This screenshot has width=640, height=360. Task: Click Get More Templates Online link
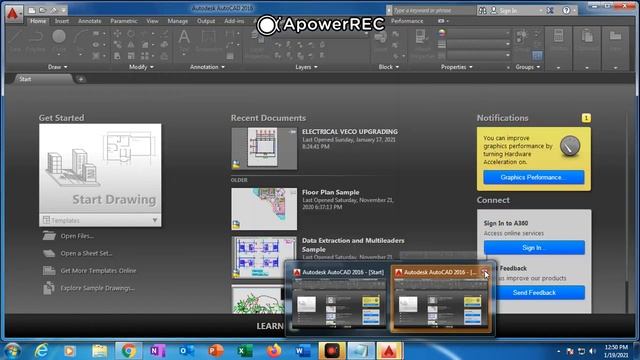pos(98,271)
